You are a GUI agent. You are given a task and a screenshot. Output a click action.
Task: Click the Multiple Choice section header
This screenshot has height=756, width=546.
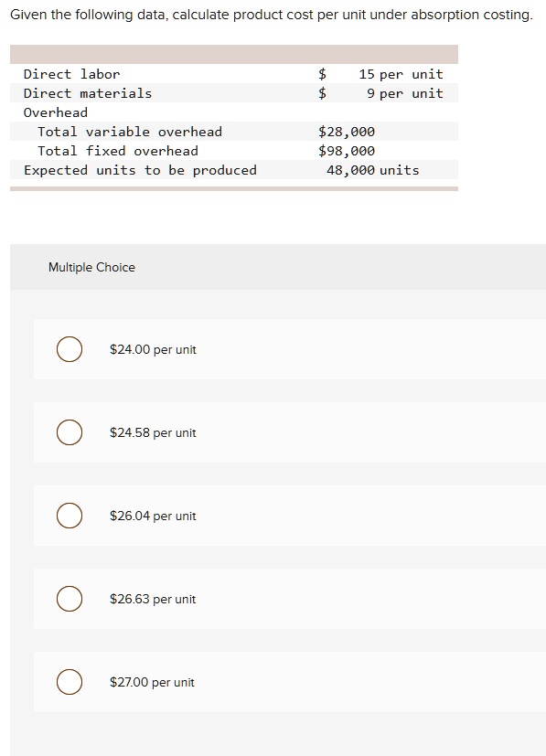click(x=91, y=267)
